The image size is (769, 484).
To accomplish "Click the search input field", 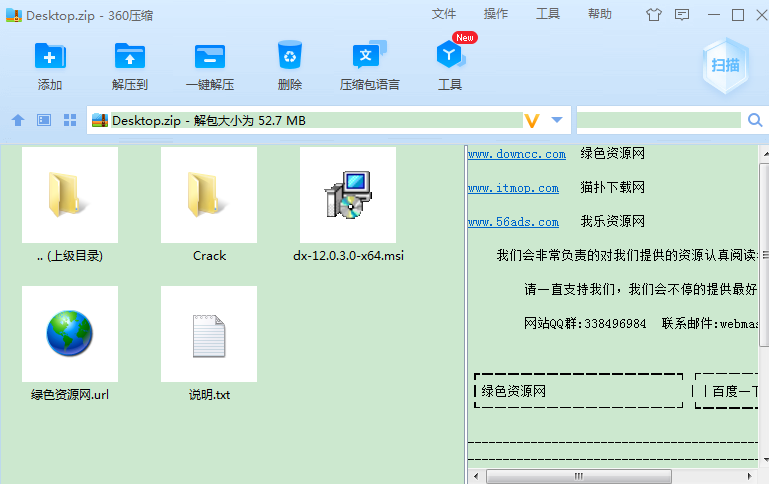I will pos(659,120).
